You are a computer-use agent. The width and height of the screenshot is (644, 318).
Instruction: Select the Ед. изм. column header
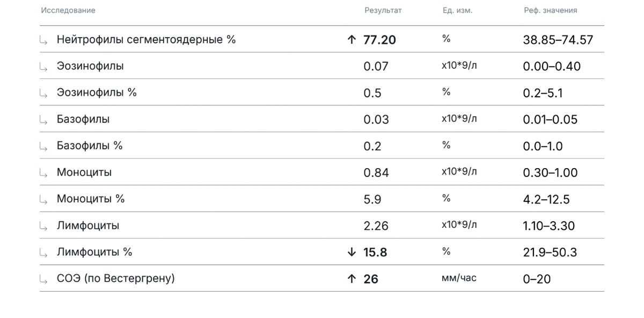[454, 11]
